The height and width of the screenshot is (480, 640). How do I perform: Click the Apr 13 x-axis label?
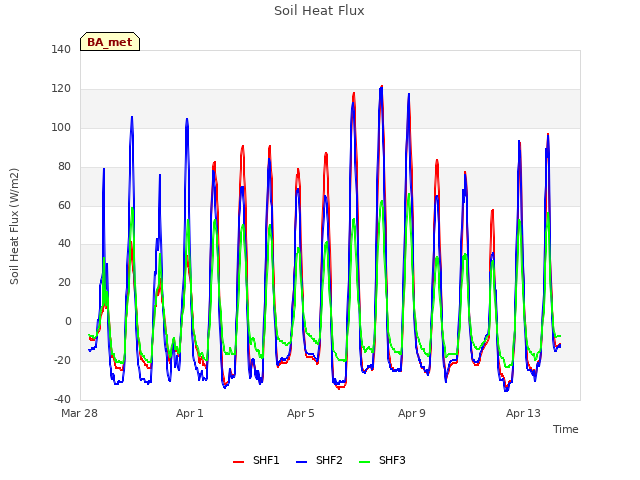523,413
